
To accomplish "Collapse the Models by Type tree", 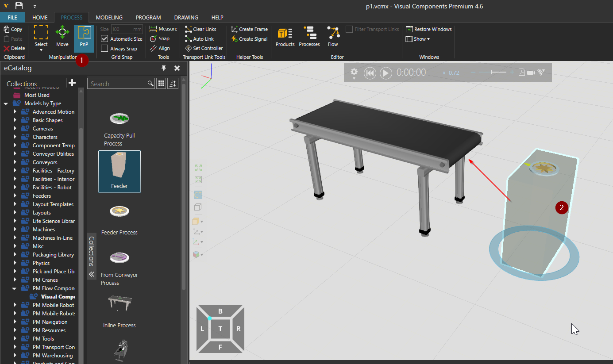I will [5, 103].
